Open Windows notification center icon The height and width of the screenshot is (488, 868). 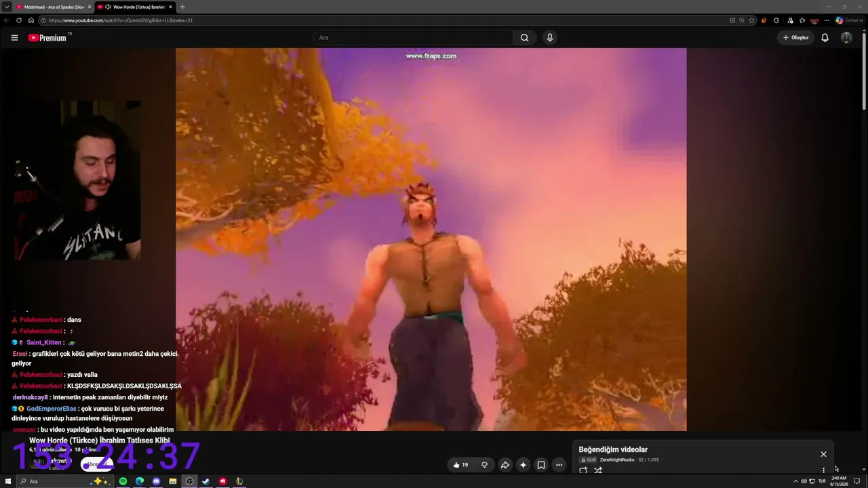coord(856,481)
